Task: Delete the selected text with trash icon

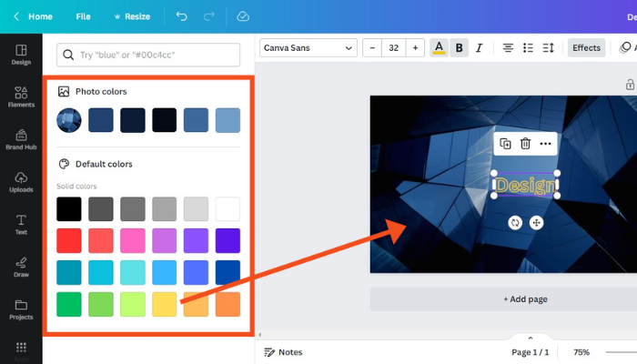Action: [525, 144]
